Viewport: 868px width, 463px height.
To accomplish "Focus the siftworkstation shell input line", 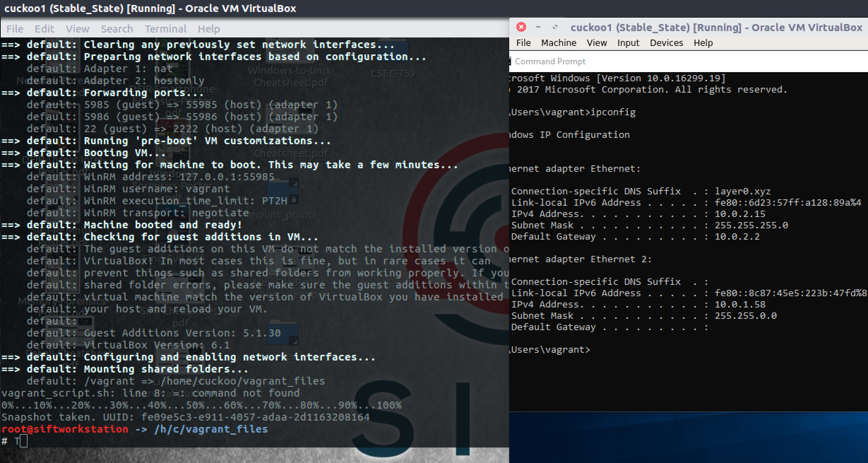I will coord(24,441).
